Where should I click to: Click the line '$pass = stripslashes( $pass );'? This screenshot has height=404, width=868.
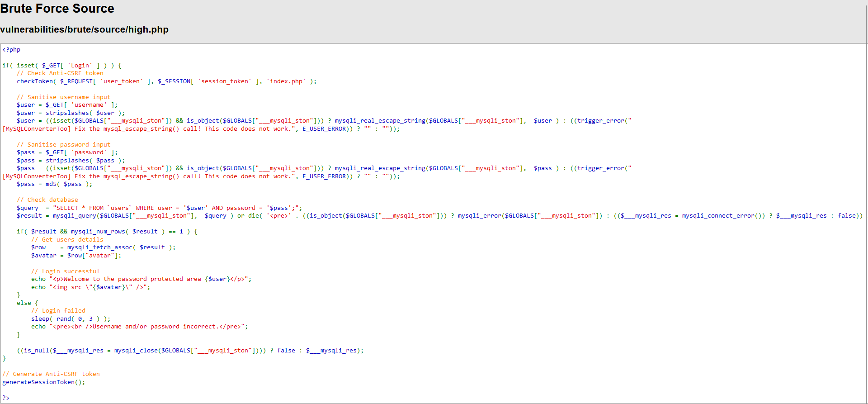pos(71,161)
